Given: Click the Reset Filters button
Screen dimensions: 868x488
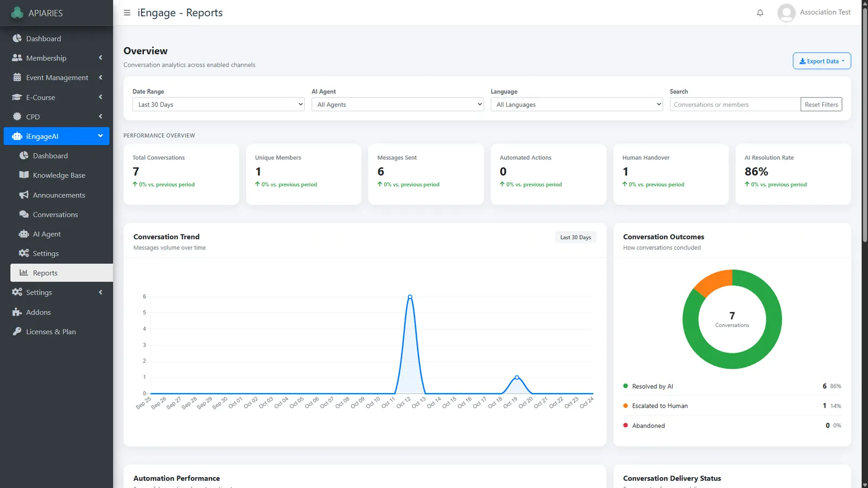Looking at the screenshot, I should [x=821, y=105].
